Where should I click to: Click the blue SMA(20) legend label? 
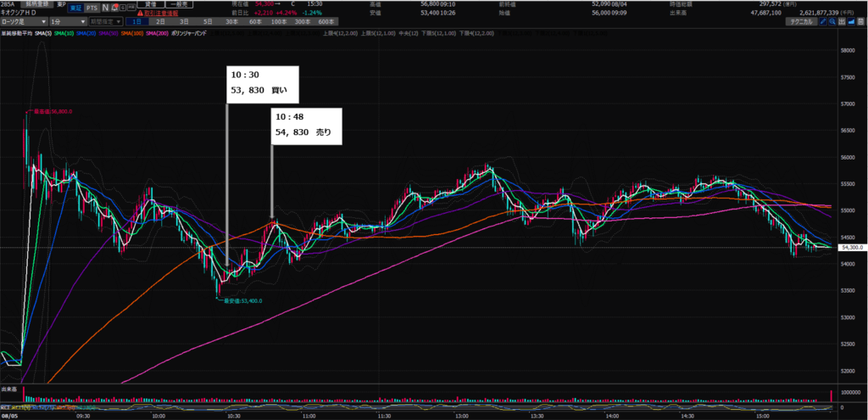(86, 33)
